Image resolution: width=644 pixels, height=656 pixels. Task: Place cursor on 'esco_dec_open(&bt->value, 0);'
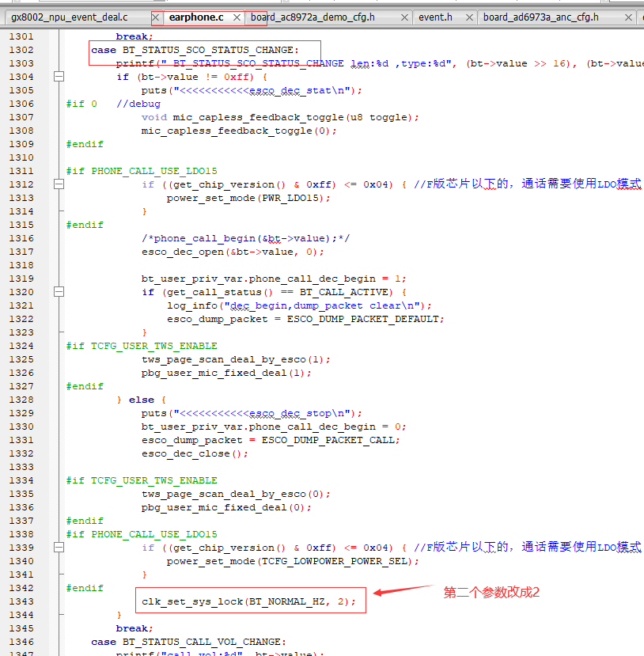click(x=233, y=252)
